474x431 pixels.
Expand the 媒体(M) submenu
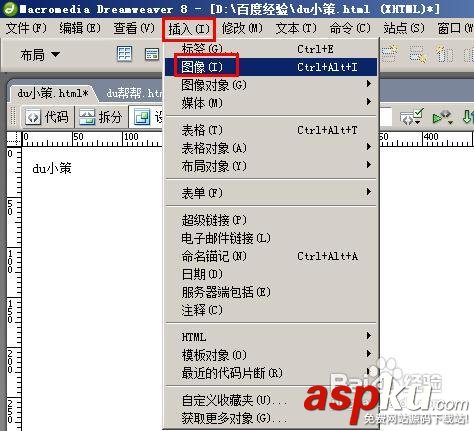pos(271,103)
